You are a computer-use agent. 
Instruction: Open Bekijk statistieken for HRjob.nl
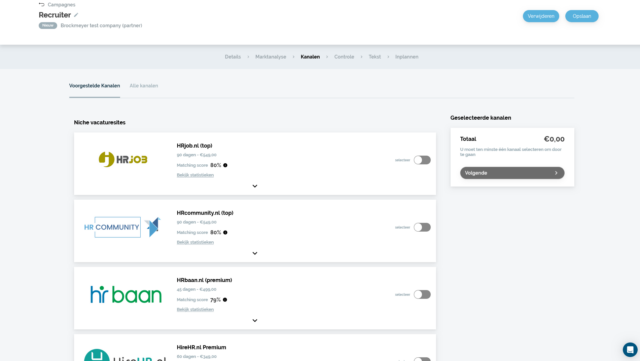[x=195, y=175]
